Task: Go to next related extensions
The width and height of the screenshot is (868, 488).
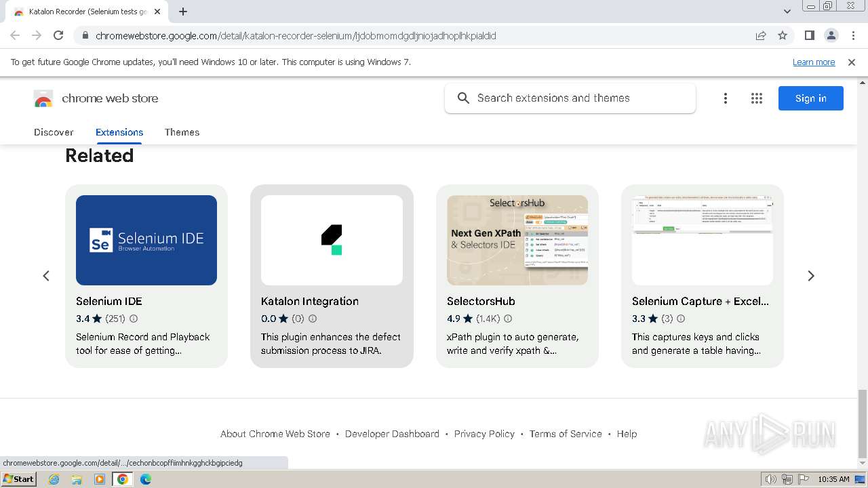Action: click(811, 276)
